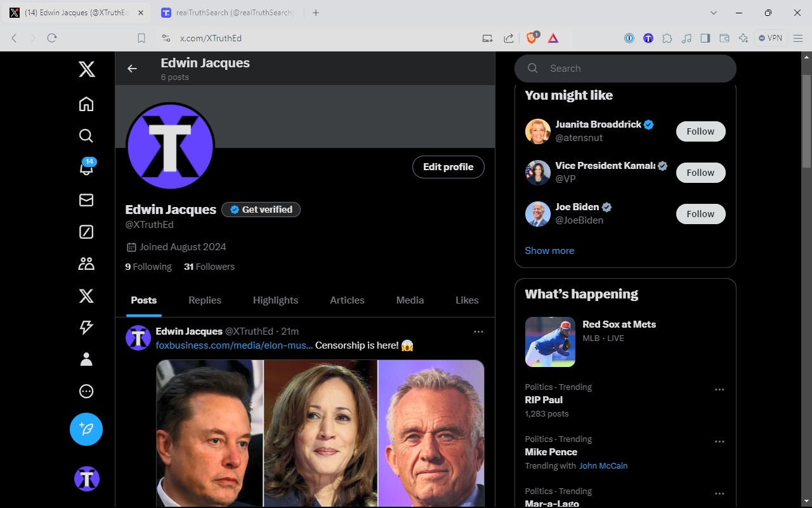Image resolution: width=812 pixels, height=508 pixels.
Task: Go back using the profile back arrow
Action: click(132, 69)
